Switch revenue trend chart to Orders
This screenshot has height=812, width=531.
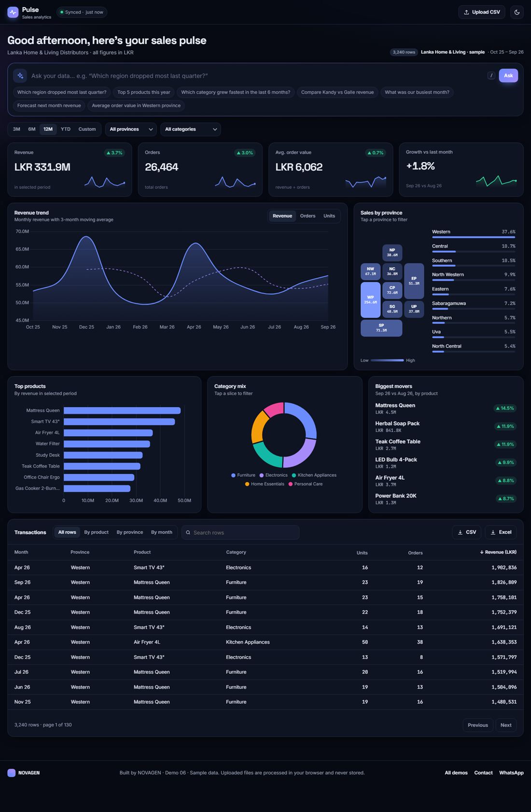[x=307, y=216]
